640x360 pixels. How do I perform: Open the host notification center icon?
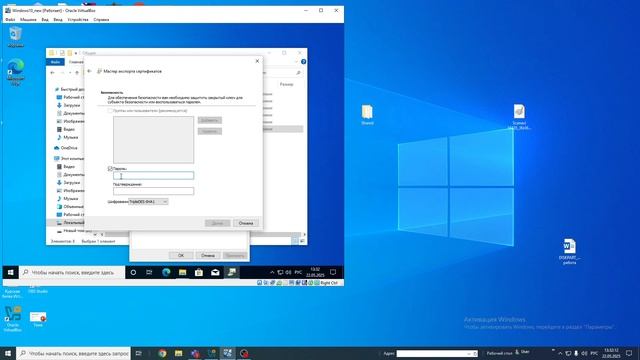click(x=629, y=353)
